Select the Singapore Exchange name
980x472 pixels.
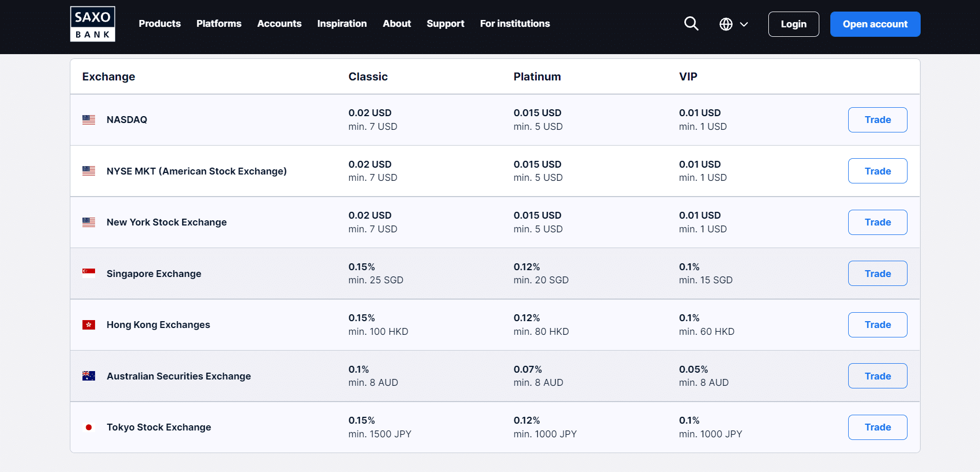coord(154,274)
